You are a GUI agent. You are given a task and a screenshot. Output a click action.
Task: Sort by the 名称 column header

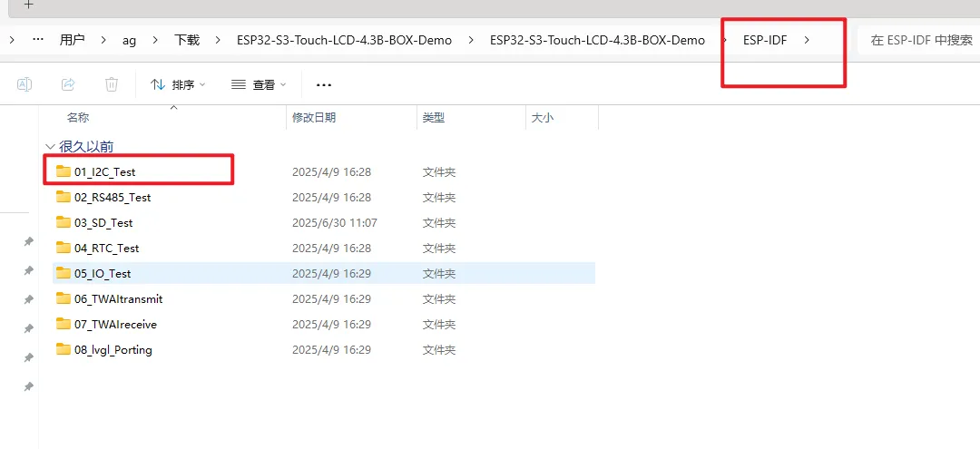[78, 118]
